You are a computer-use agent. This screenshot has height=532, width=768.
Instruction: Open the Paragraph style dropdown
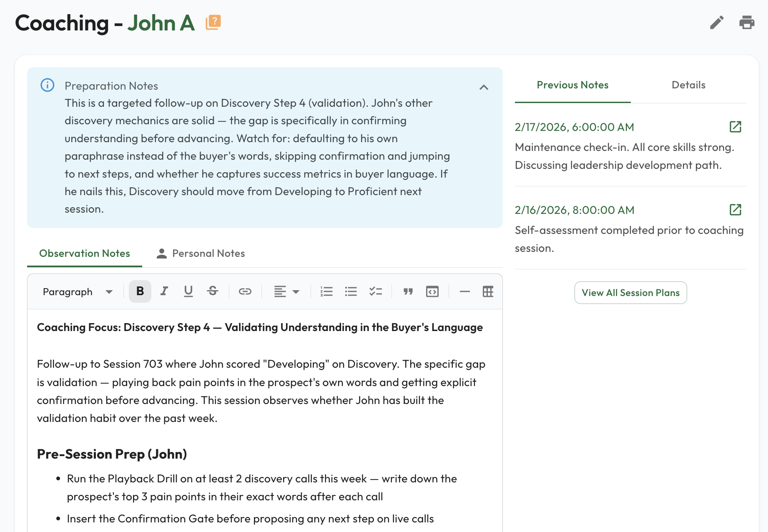[x=78, y=291]
